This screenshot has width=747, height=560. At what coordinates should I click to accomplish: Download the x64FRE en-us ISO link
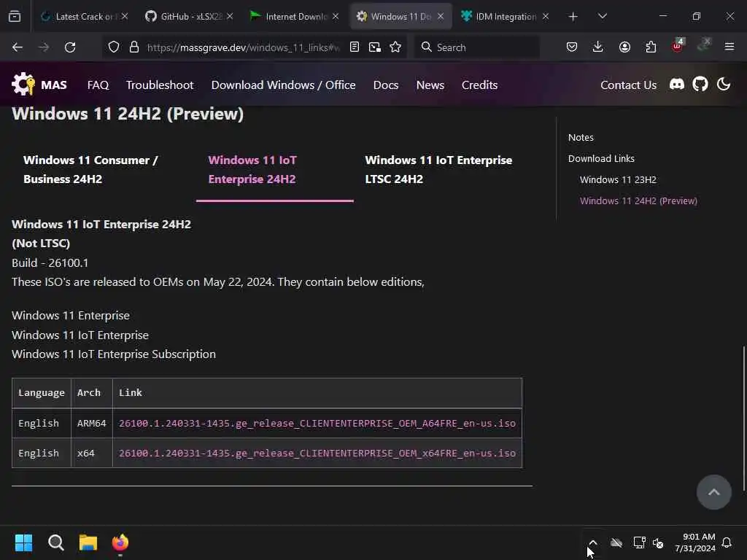pyautogui.click(x=317, y=453)
